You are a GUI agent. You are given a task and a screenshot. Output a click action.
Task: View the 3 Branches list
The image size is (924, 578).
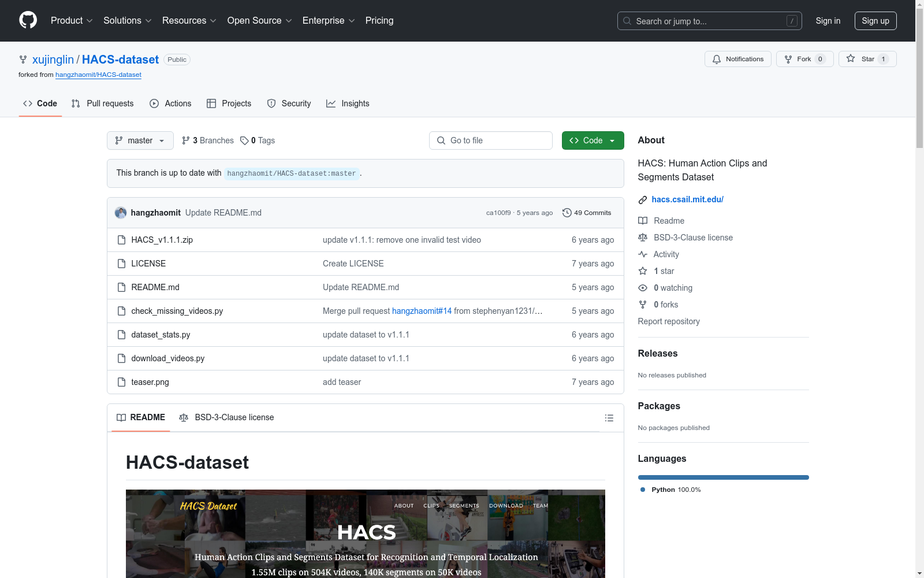point(208,140)
